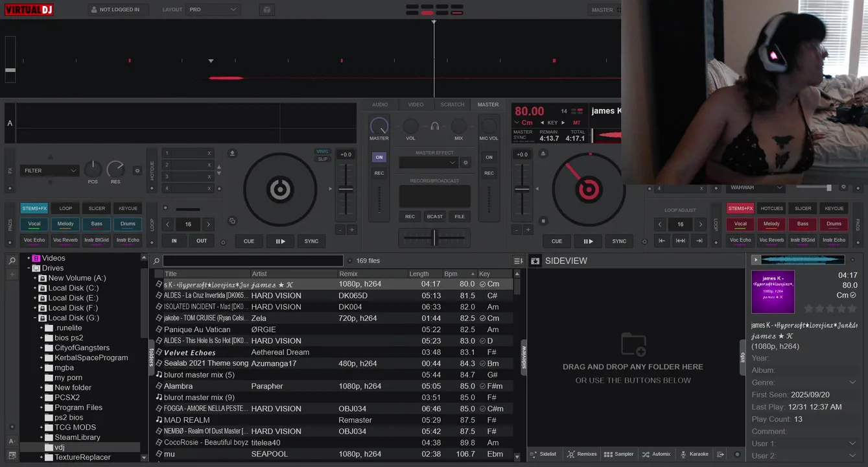Viewport: 868px width, 467px height.
Task: Click the user icon beside NOT LOGGED IN
Action: click(94, 10)
